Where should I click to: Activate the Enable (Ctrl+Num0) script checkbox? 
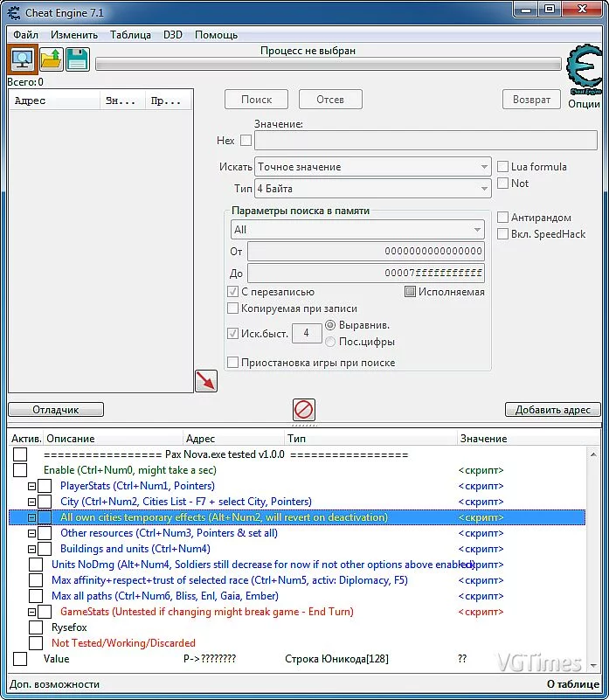tap(20, 470)
